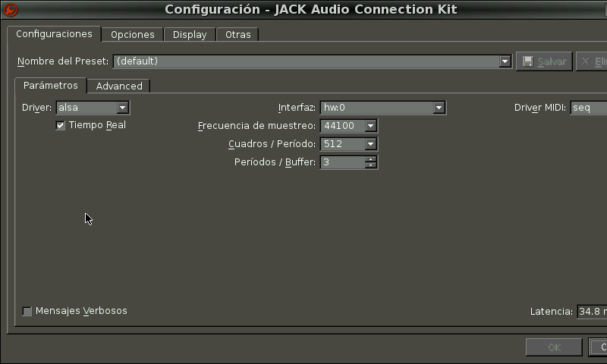Open the Opciones tab
This screenshot has width=607, height=364.
coord(132,34)
